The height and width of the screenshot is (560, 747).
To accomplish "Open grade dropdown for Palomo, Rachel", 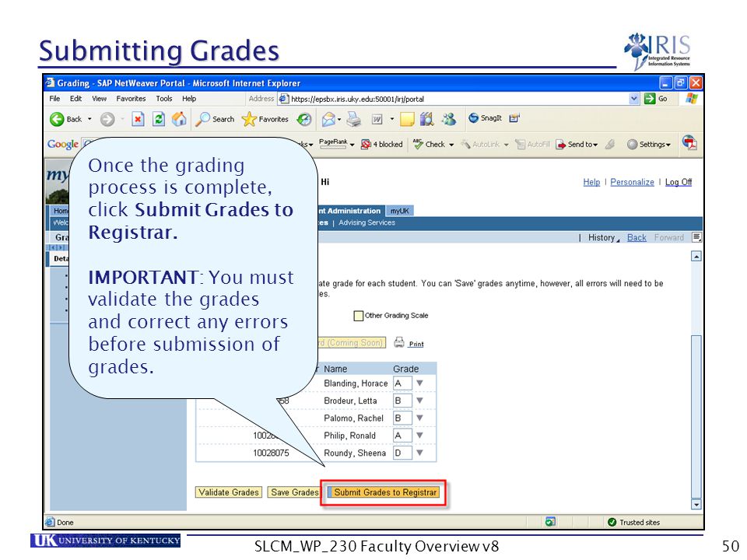I will [x=419, y=418].
